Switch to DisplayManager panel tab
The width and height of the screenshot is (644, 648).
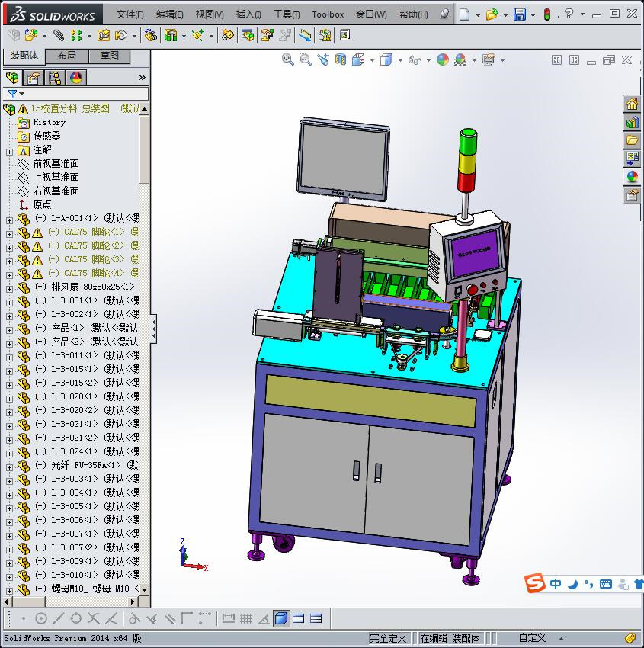(76, 78)
